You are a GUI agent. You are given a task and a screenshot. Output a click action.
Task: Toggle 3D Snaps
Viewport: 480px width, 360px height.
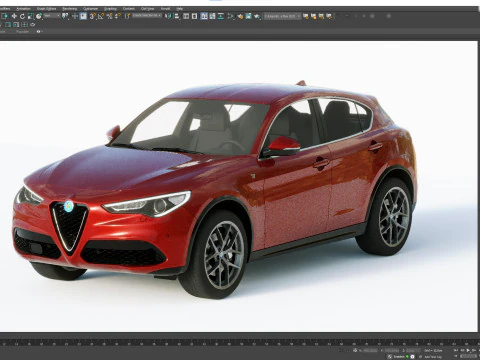[92, 16]
